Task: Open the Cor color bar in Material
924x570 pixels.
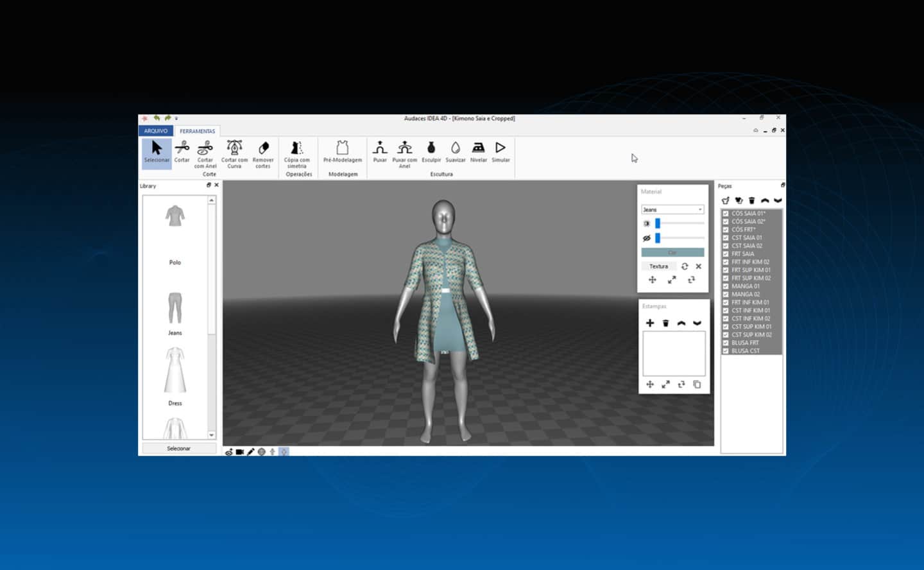Action: 672,252
